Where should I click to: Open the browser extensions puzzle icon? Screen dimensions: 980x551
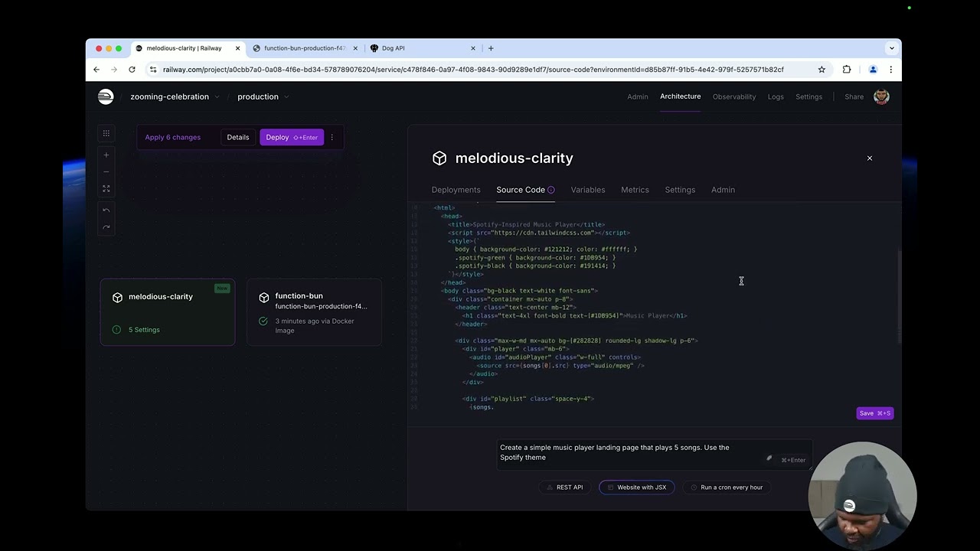tap(847, 70)
